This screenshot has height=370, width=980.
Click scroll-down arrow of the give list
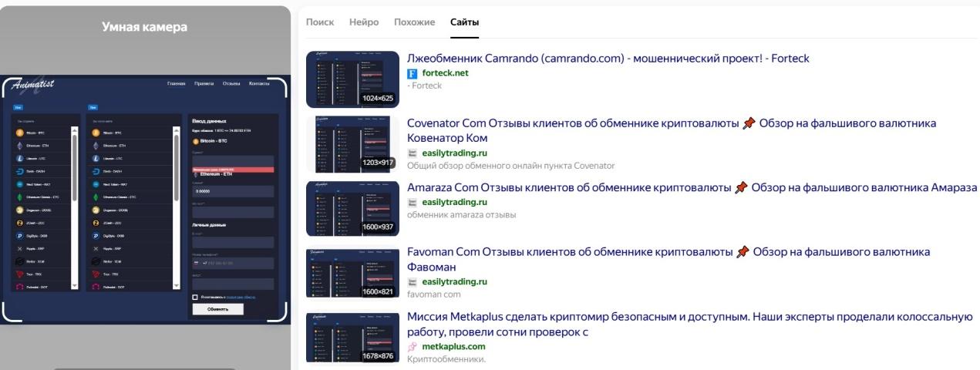[x=75, y=286]
